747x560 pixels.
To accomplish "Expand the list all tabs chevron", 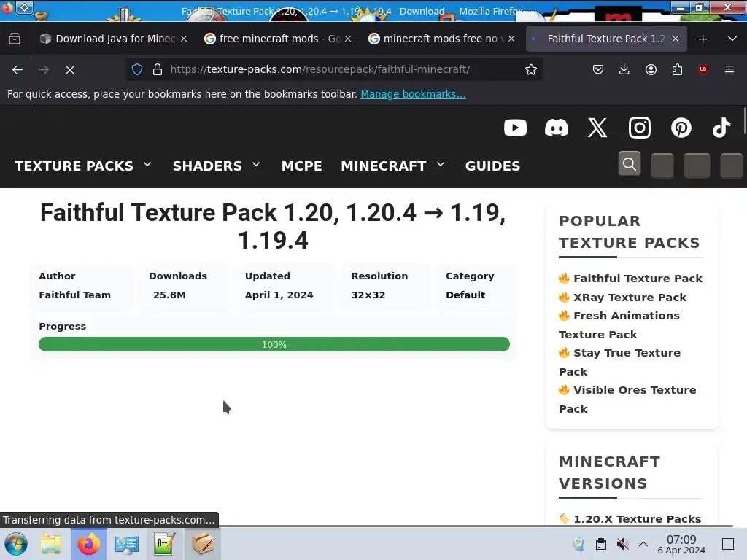I will tap(732, 39).
